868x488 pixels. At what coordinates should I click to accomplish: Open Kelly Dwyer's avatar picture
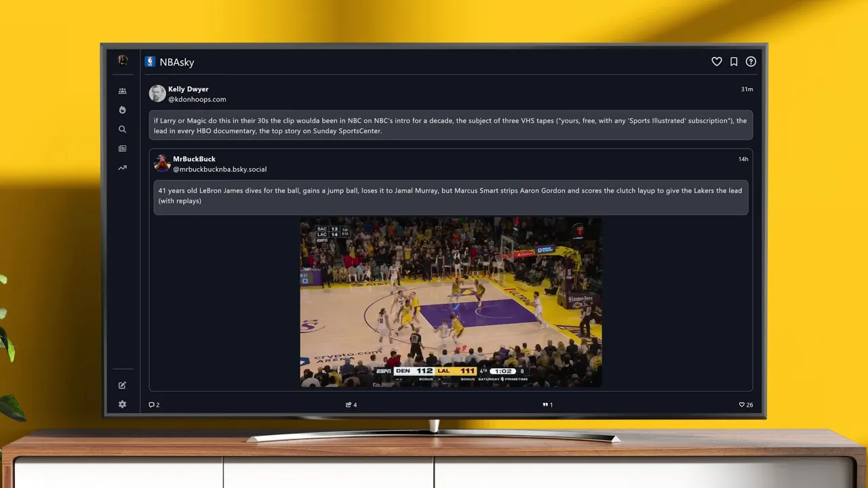pos(157,94)
